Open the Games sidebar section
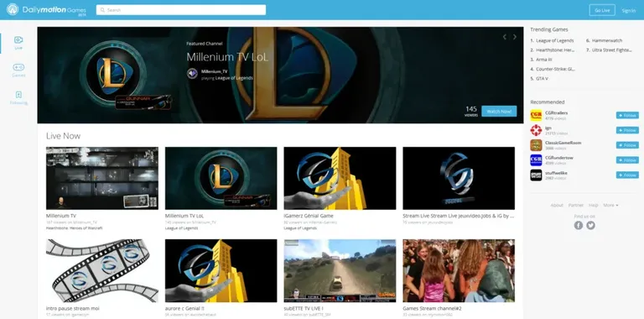 click(x=18, y=71)
